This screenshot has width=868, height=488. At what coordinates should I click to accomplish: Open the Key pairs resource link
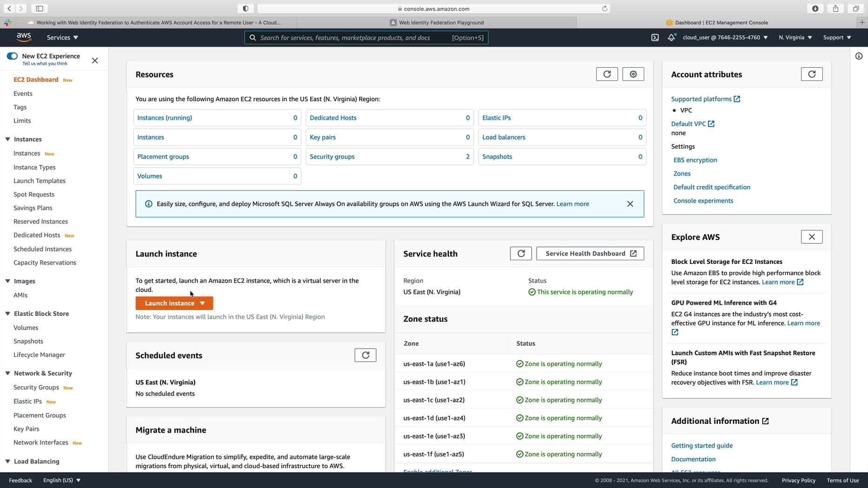click(x=323, y=137)
